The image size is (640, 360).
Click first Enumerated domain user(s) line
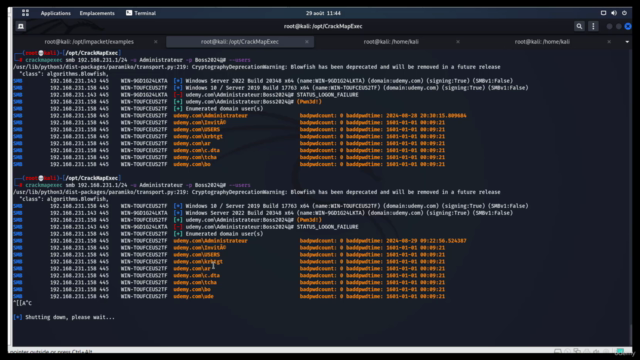tap(224, 109)
